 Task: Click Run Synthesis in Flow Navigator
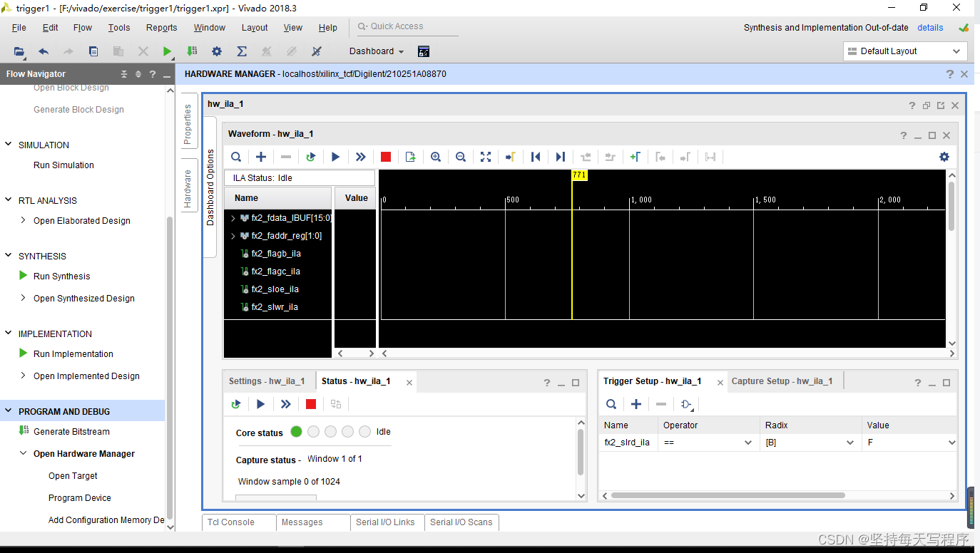click(x=62, y=276)
